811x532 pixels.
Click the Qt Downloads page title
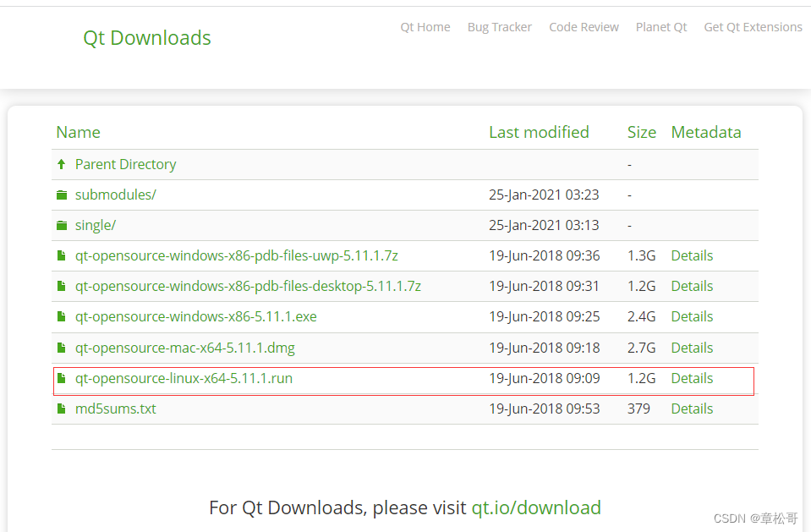click(147, 38)
